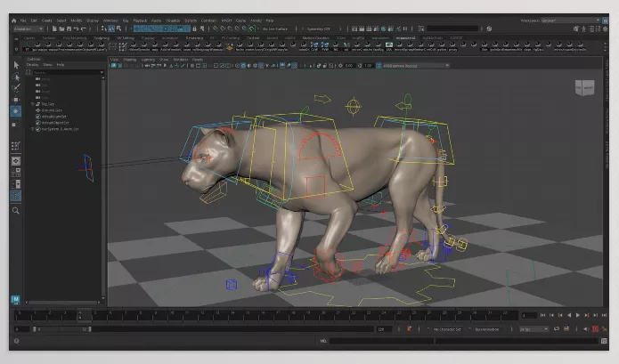Go to end of playback range
This screenshot has height=364, width=619.
point(604,315)
